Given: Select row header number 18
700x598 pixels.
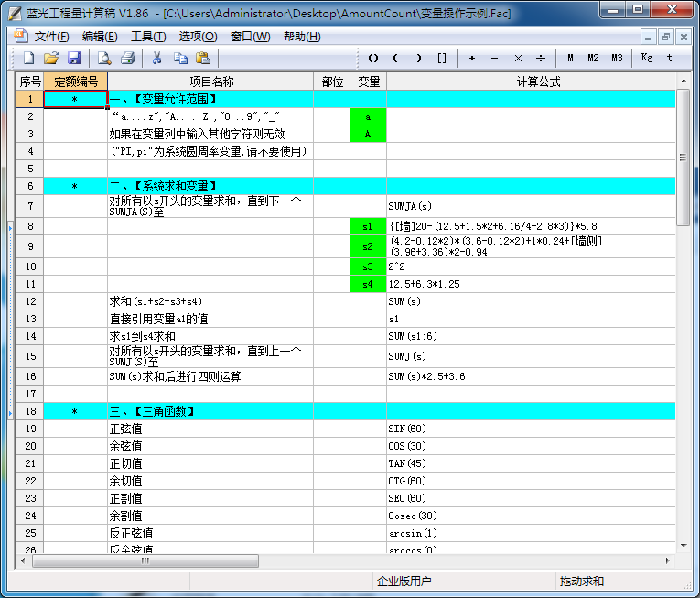Looking at the screenshot, I should pos(30,411).
